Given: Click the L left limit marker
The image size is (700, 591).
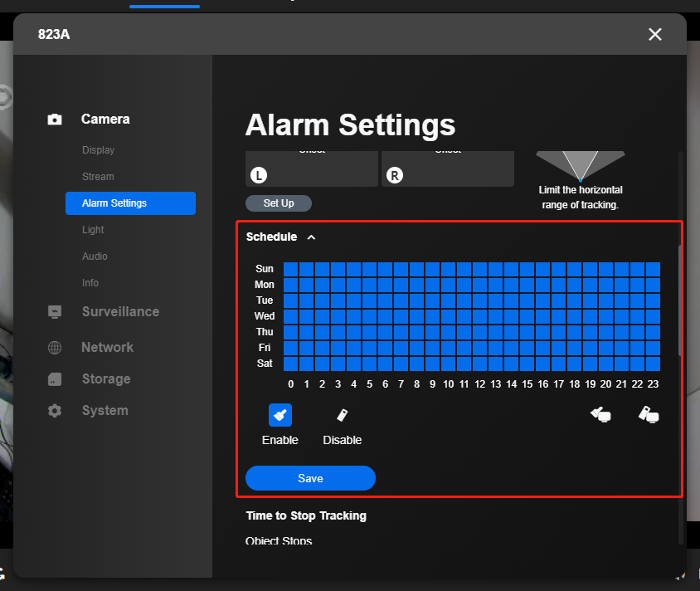Looking at the screenshot, I should point(259,175).
